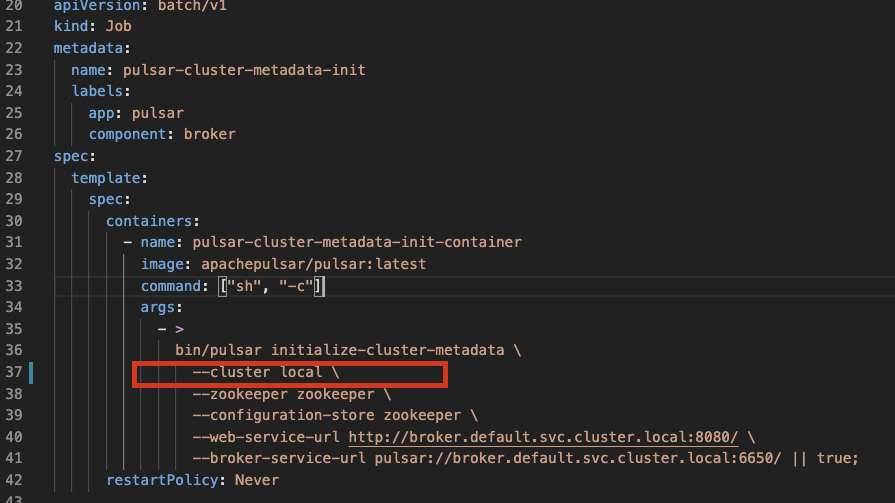Click the '--configuration-store zookeeper' argument

pos(326,416)
